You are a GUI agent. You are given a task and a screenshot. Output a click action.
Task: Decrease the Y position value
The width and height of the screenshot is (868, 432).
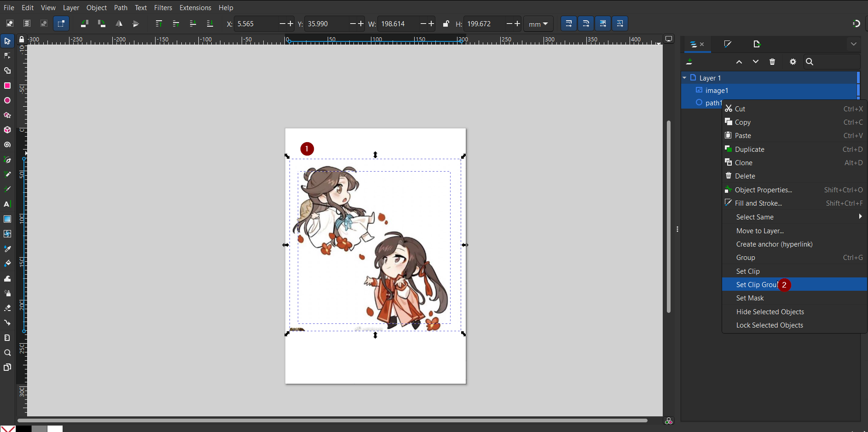(x=353, y=24)
